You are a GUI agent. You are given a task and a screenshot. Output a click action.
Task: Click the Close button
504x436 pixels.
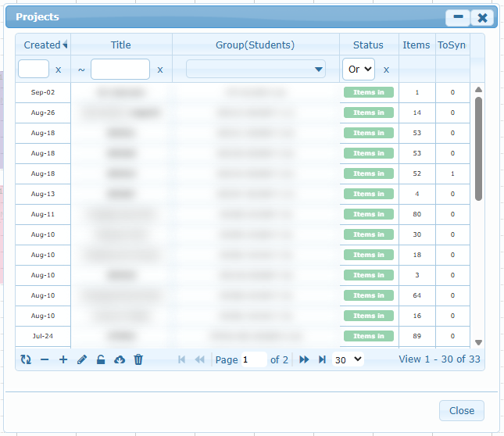point(462,411)
